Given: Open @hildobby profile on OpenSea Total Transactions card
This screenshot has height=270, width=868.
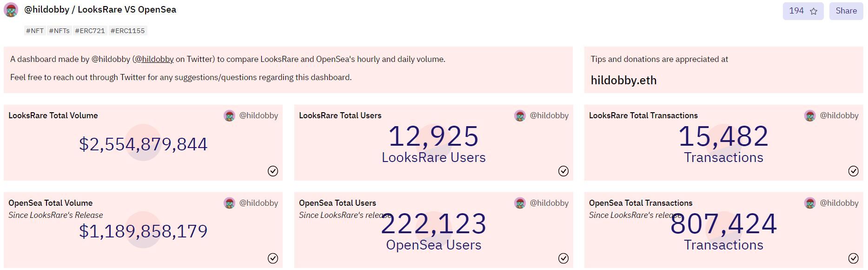Looking at the screenshot, I should click(x=839, y=203).
